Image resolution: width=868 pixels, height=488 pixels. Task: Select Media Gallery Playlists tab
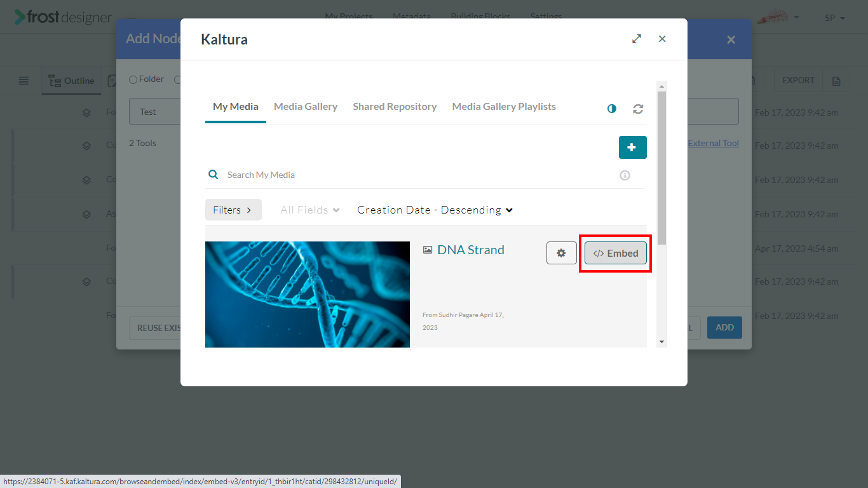[504, 107]
